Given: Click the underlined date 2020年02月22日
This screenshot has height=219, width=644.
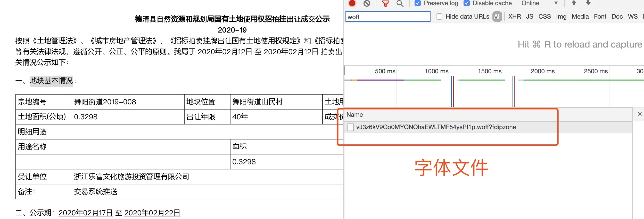Looking at the screenshot, I should click(152, 213).
